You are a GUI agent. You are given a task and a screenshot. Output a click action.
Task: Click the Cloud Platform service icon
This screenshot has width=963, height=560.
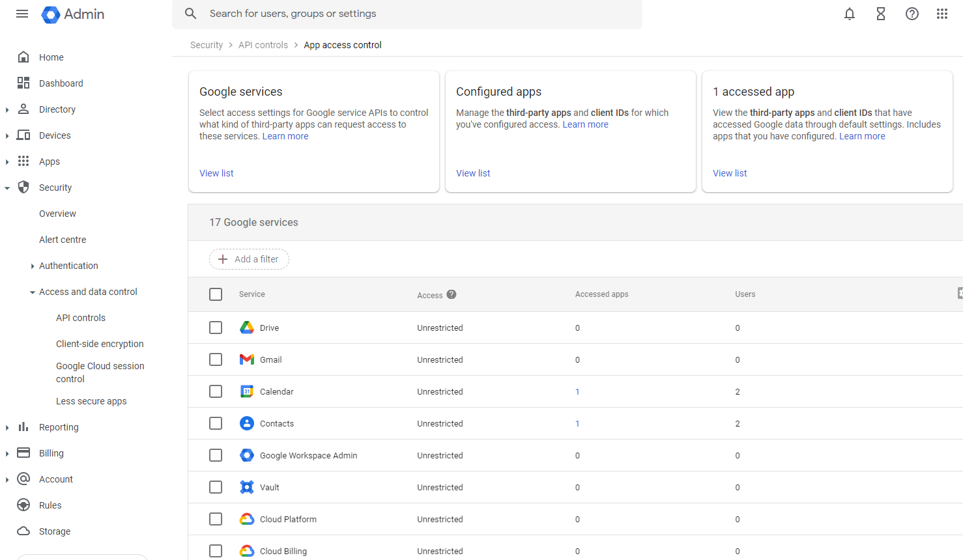(247, 519)
